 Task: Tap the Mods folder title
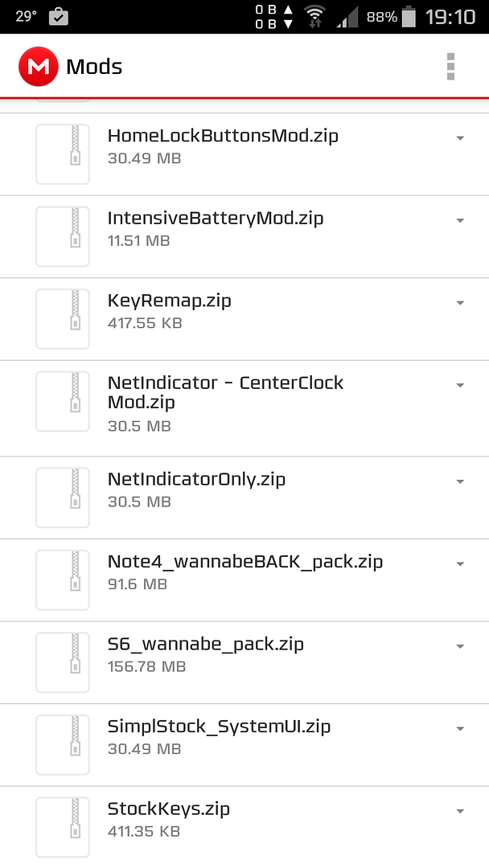[94, 67]
